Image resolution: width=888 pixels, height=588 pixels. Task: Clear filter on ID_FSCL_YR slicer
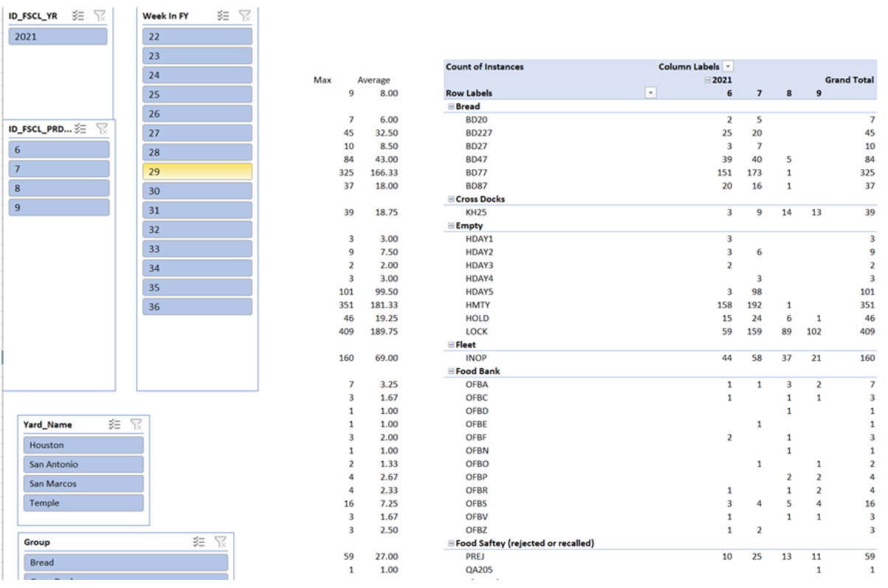[100, 15]
